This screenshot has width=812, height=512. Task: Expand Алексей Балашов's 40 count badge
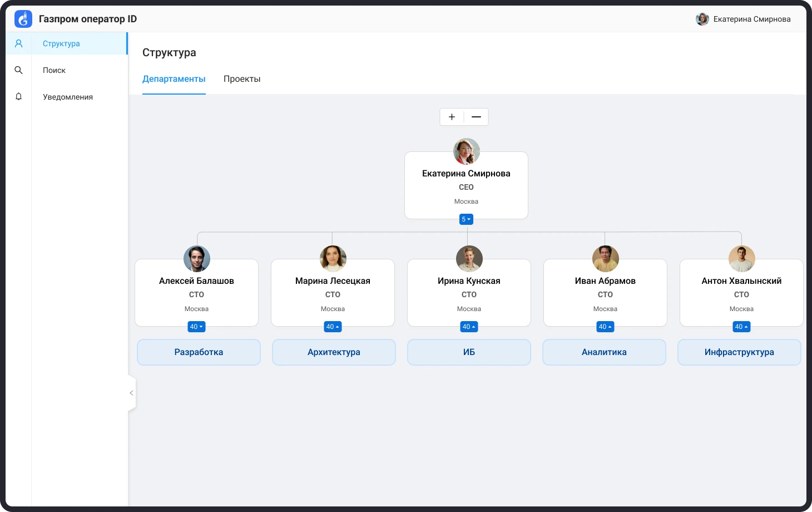tap(196, 327)
